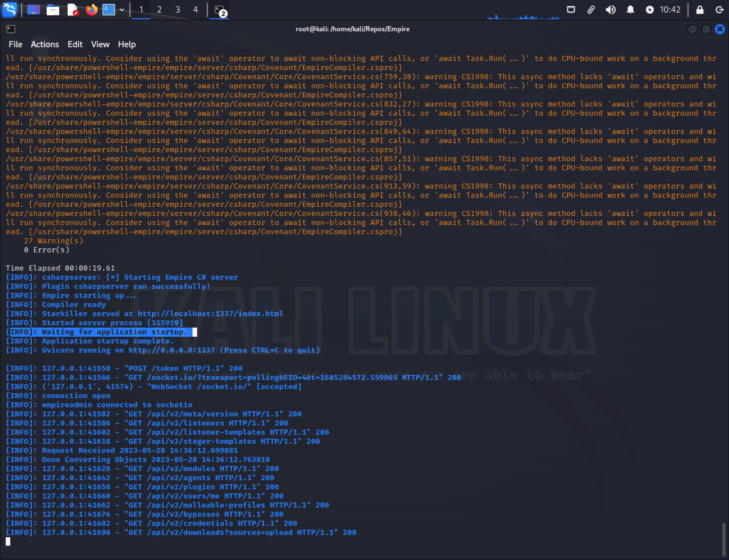Image resolution: width=729 pixels, height=560 pixels.
Task: Launch the text editor panel icon
Action: coord(72,10)
